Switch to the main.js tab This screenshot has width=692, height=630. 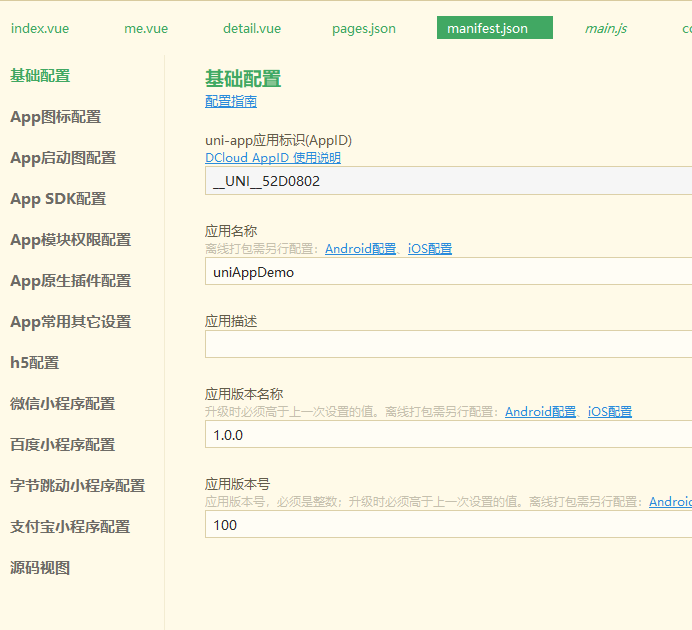[606, 28]
